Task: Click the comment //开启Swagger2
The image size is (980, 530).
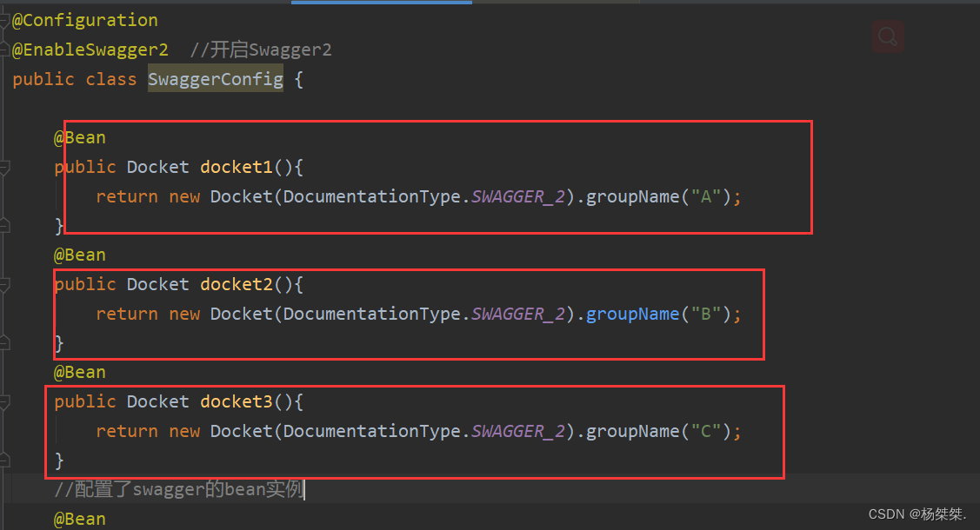Action: pos(261,50)
